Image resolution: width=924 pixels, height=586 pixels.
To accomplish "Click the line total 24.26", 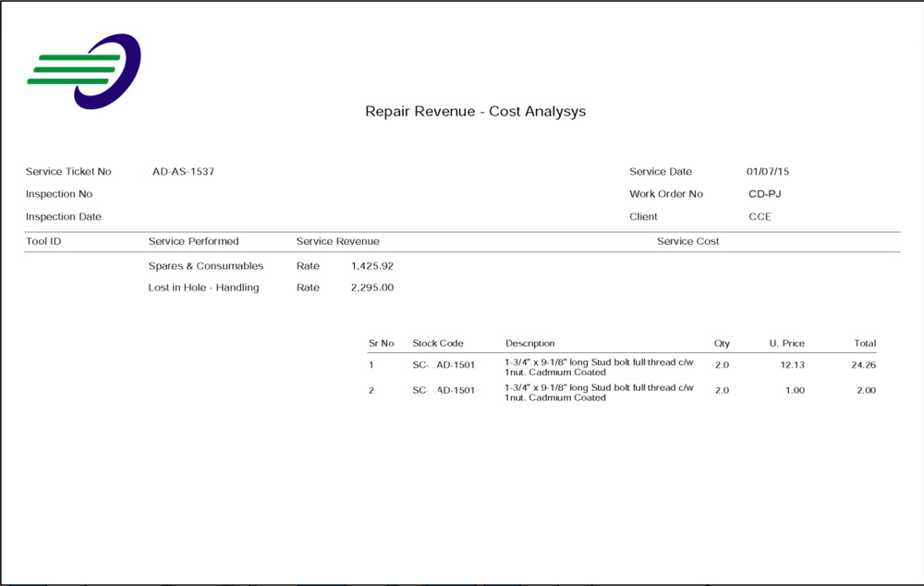I will (x=863, y=365).
